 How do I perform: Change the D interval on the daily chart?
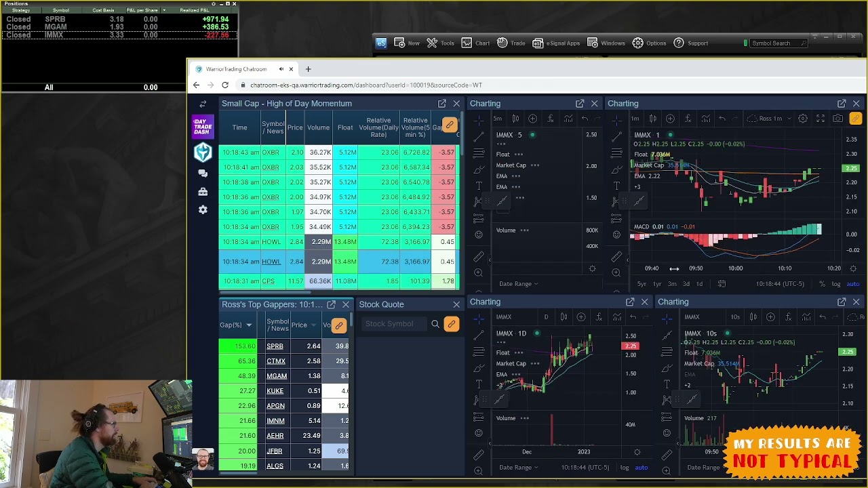coord(546,317)
